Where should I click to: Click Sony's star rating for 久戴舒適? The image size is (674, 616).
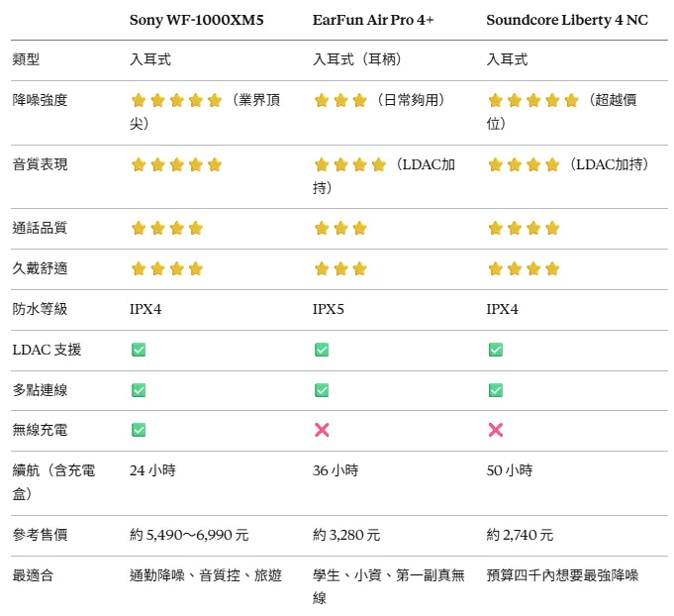coord(166,268)
